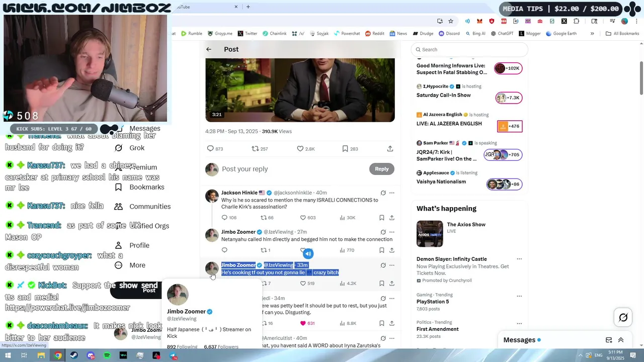Open the Windows Start menu
The height and width of the screenshot is (362, 644).
click(8, 355)
